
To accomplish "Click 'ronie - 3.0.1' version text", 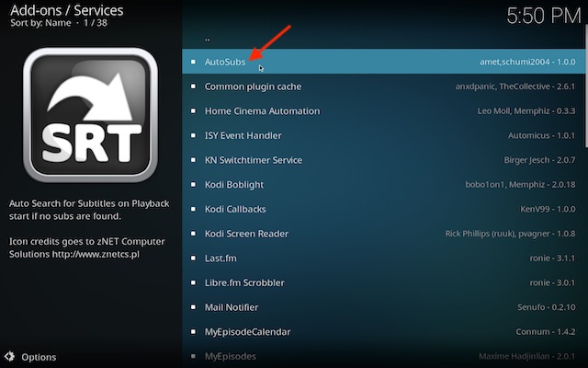I will (552, 282).
